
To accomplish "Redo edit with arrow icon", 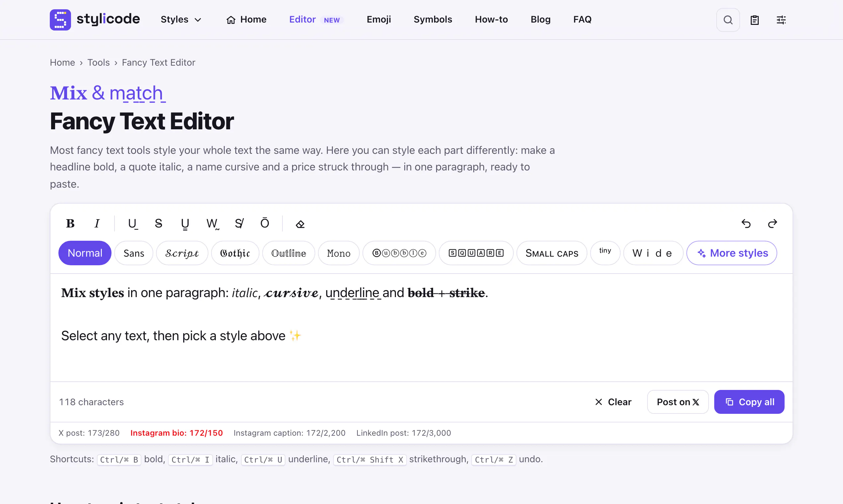I will pos(772,223).
